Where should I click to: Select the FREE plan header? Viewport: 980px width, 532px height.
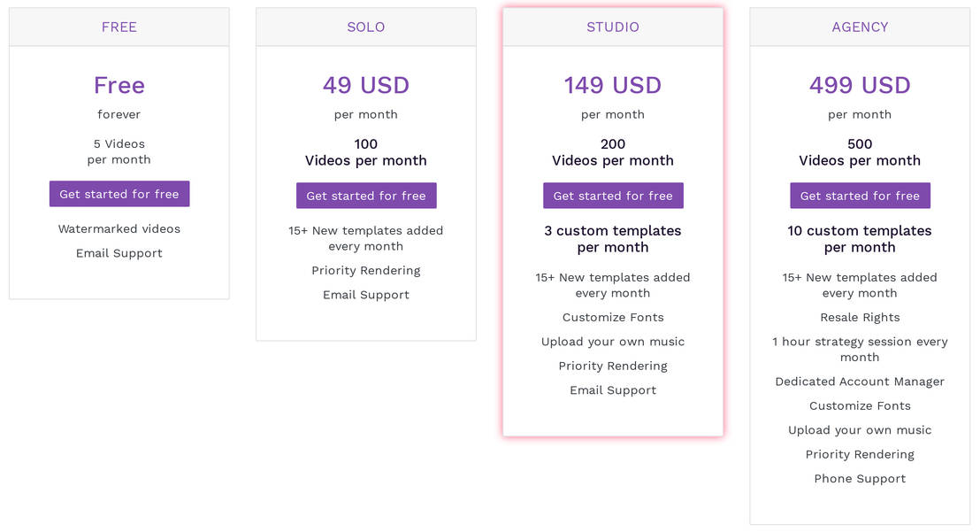pos(119,27)
